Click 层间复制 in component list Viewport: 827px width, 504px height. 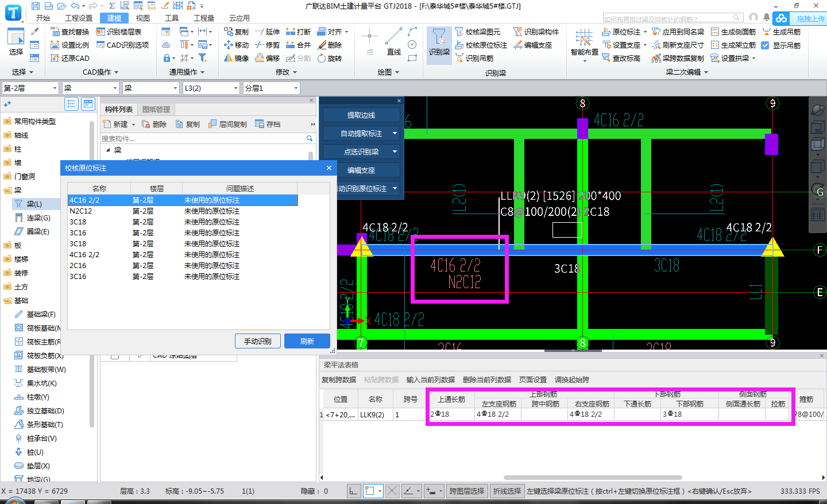tap(227, 124)
